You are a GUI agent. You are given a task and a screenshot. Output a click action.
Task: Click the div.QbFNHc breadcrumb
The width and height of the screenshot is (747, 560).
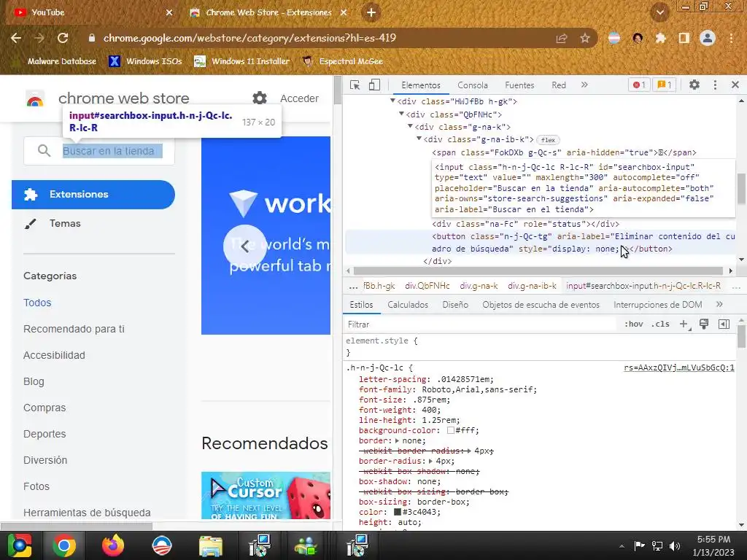[x=427, y=286]
